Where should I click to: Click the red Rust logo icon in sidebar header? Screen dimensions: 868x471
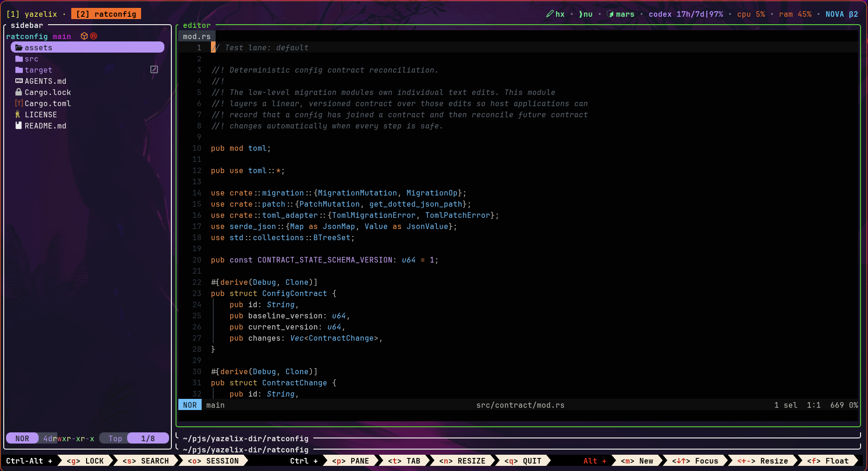(94, 36)
